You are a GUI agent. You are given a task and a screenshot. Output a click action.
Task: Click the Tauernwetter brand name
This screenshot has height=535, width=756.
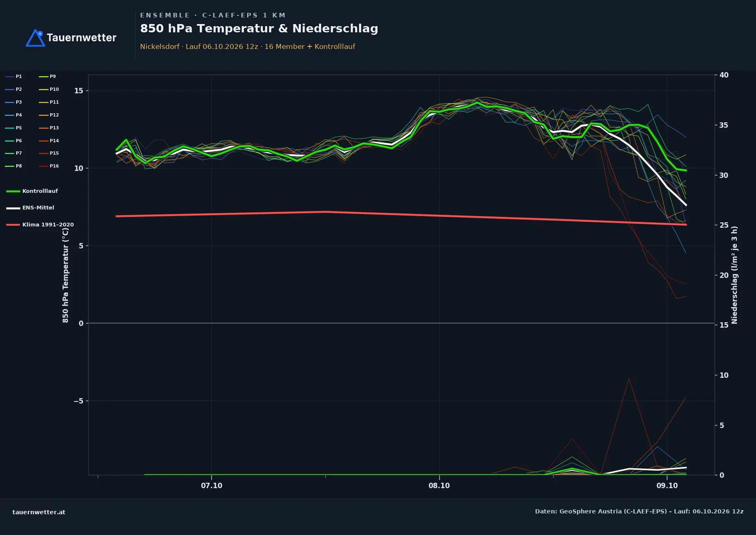click(x=82, y=38)
